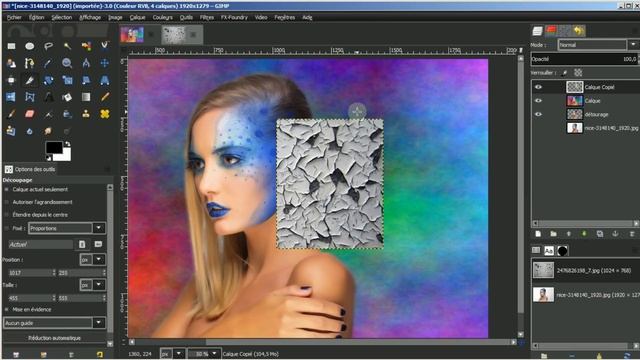Select the Perspective tool
Screen dimensions: 640x360
[104, 80]
